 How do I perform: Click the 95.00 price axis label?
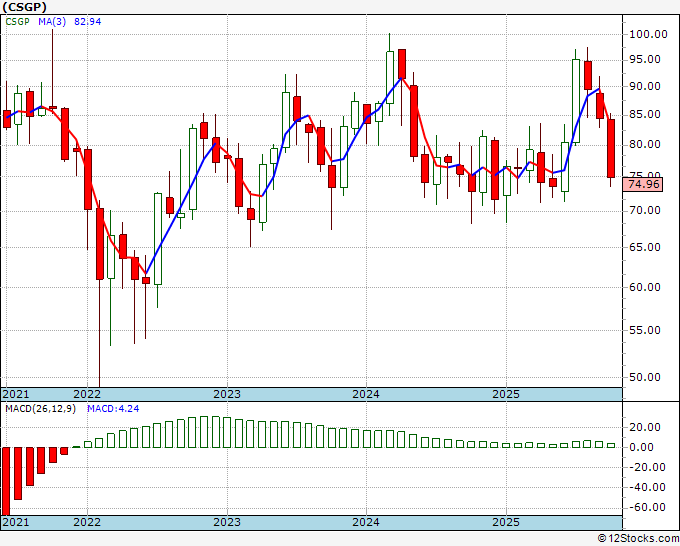pos(645,59)
